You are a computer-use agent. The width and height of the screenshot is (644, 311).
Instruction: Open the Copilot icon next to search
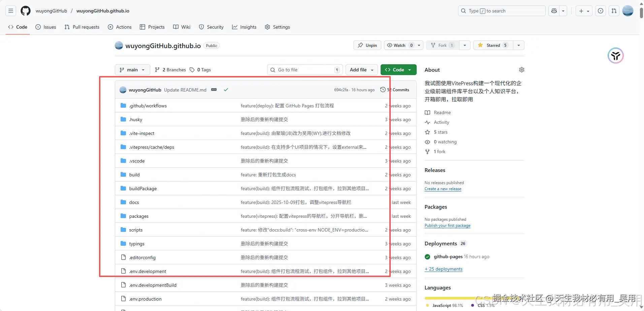coord(554,10)
